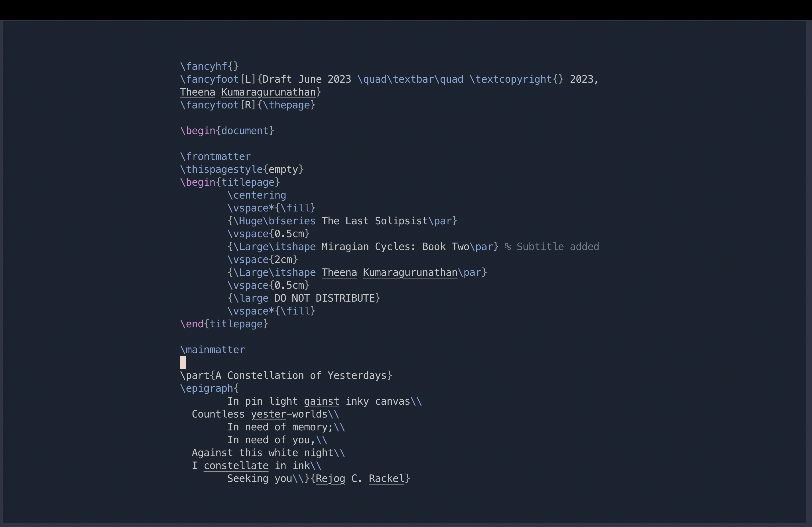Screen dimensions: 812x527
Task: Click the title text 'The Last Solipsist'
Action: point(374,221)
